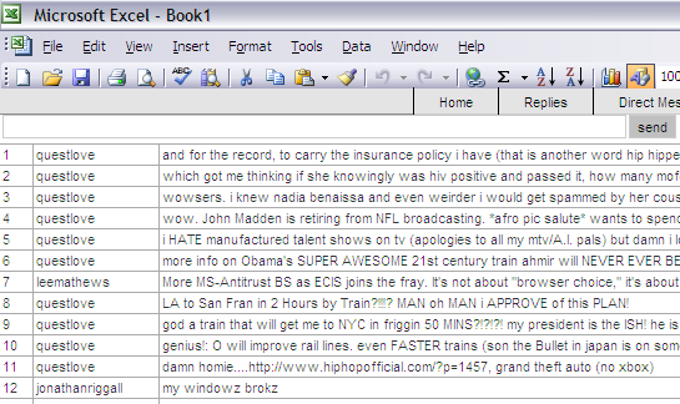Select the jonathanriggall username cell
This screenshot has width=680, height=404.
96,388
